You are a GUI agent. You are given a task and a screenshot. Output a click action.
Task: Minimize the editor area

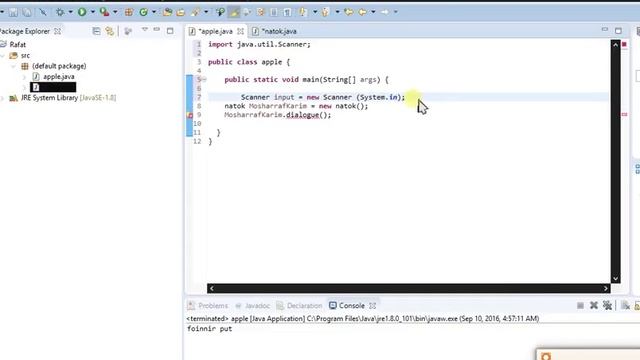click(605, 29)
